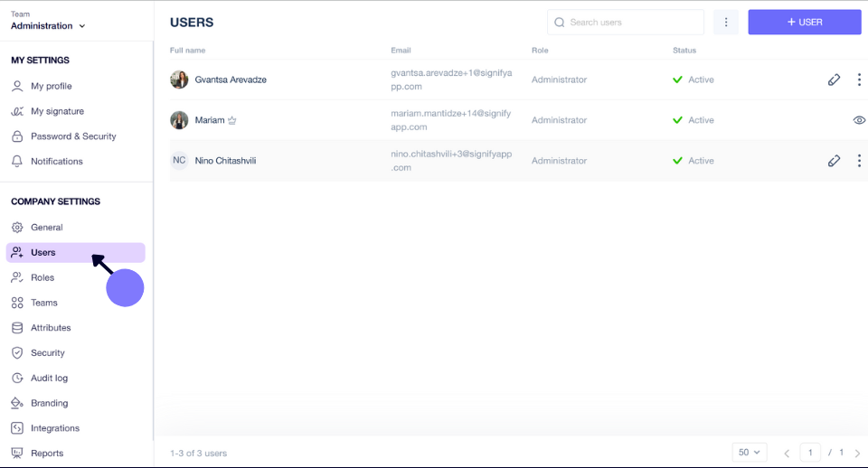Click Mariam's avatar photo

click(x=179, y=120)
